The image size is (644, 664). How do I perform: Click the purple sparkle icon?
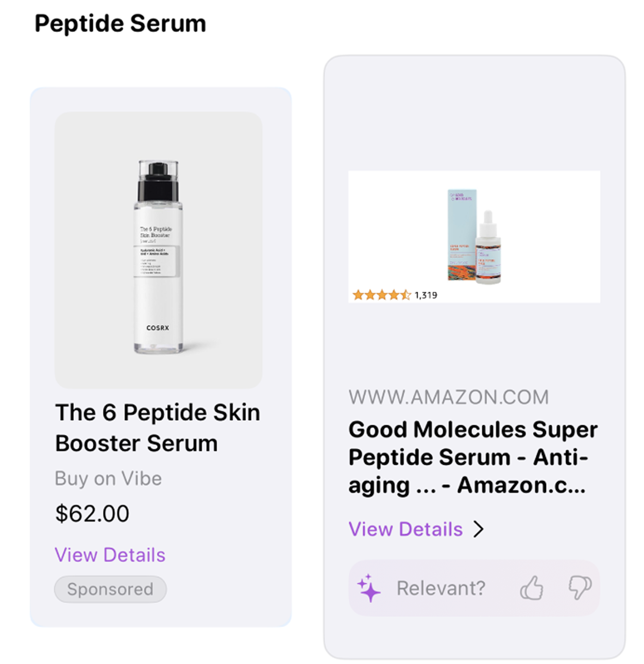[369, 588]
